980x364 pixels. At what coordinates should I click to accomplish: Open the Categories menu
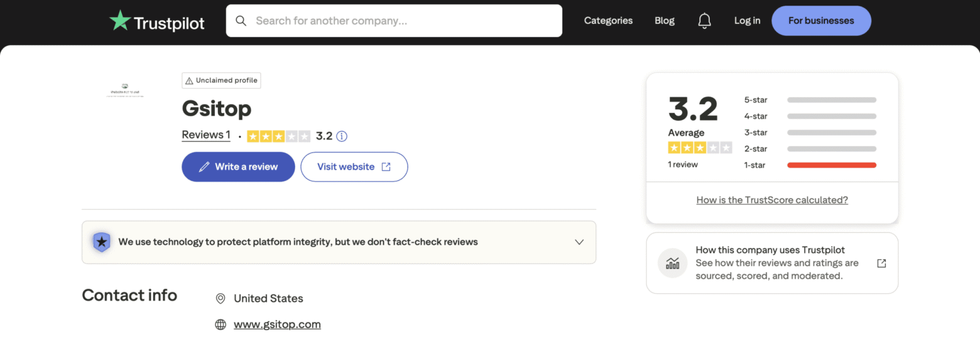coord(607,20)
